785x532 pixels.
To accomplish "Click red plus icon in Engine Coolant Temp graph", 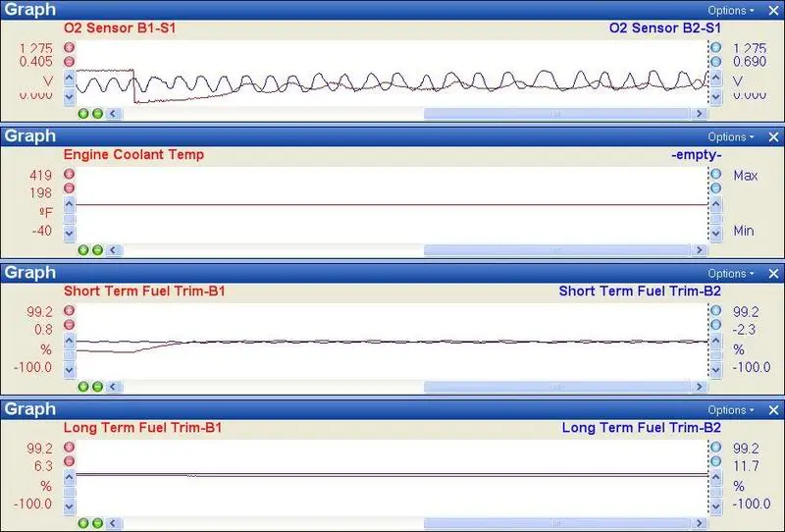I will point(69,174).
